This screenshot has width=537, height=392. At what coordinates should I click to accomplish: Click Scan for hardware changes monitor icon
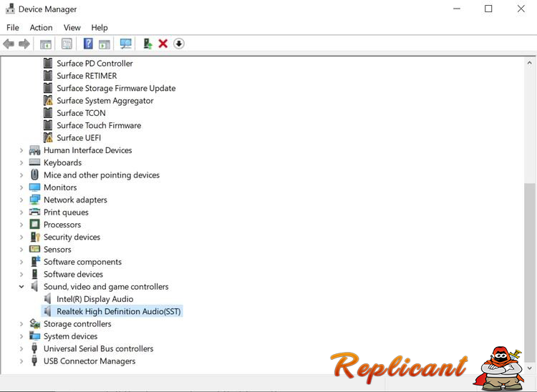126,44
